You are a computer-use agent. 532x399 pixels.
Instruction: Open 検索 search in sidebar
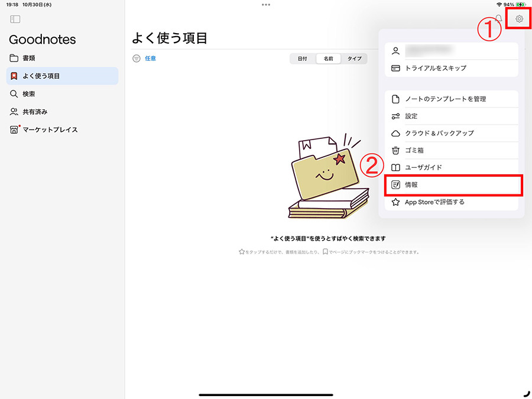[62, 93]
